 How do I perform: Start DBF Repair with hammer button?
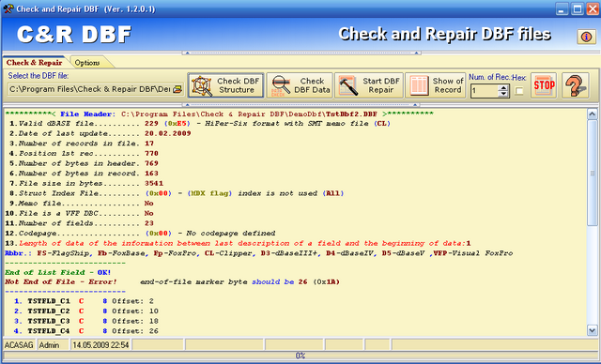click(x=369, y=85)
